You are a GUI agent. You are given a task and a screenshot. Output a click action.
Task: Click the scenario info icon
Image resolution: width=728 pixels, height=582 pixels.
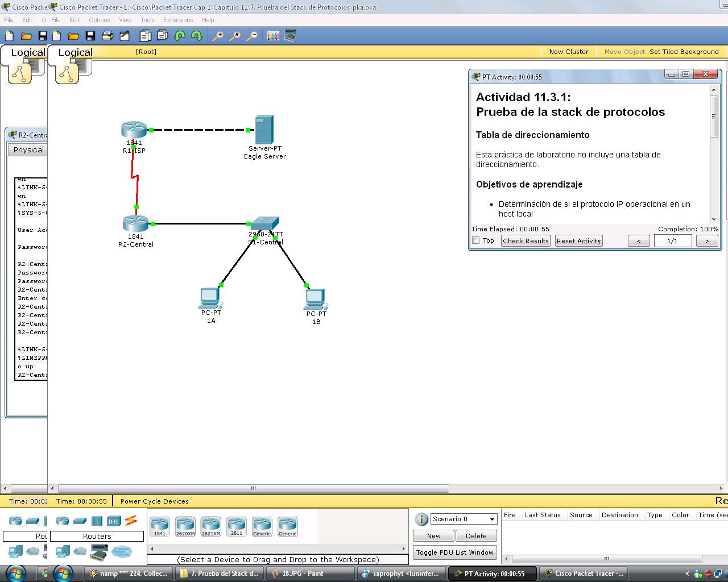(421, 519)
